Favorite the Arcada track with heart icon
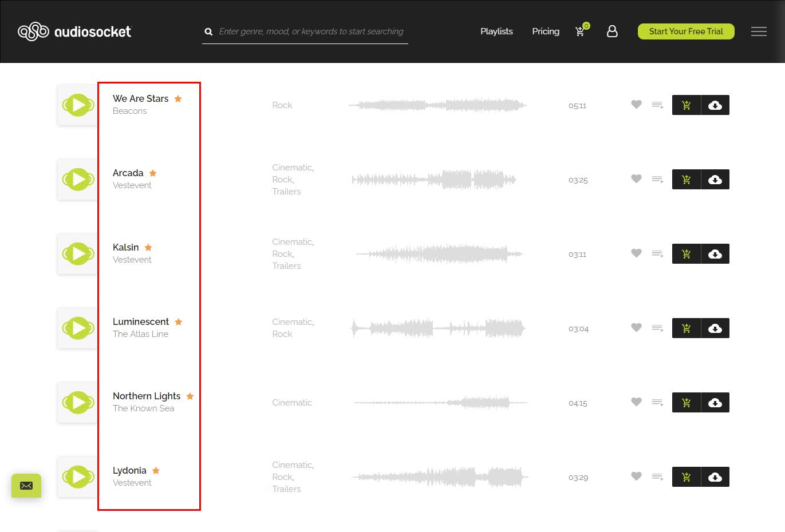 click(x=636, y=179)
